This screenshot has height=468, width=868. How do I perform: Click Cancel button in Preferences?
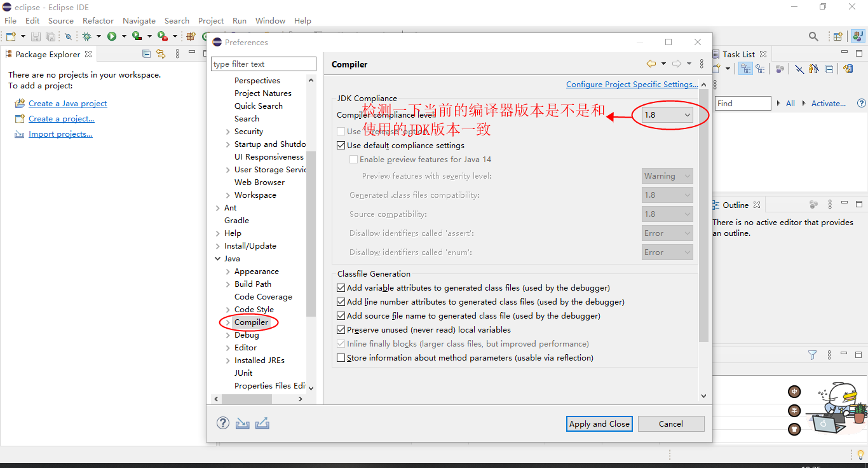click(x=671, y=424)
